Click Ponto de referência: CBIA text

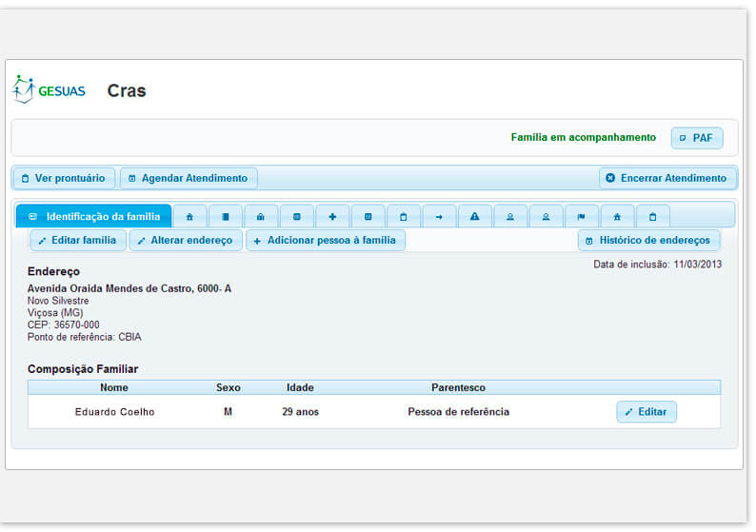coord(85,337)
